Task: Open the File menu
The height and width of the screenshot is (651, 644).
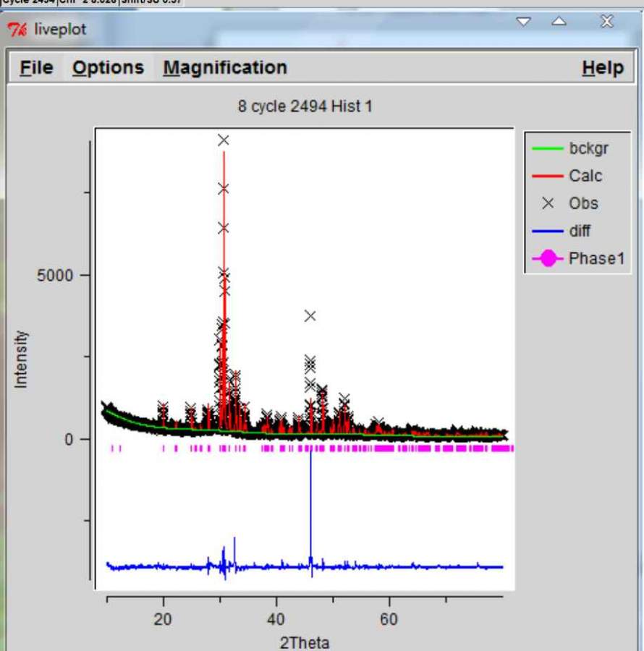Action: click(36, 68)
